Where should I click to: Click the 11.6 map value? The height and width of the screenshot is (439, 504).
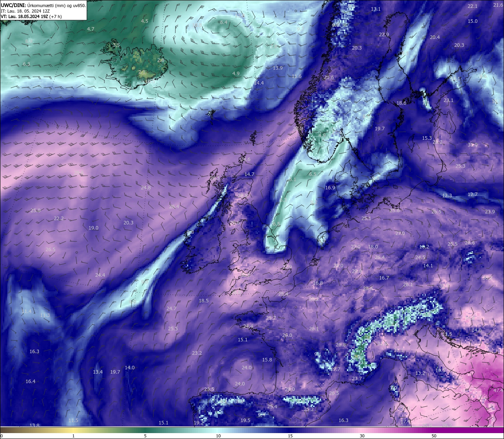pos(296,76)
